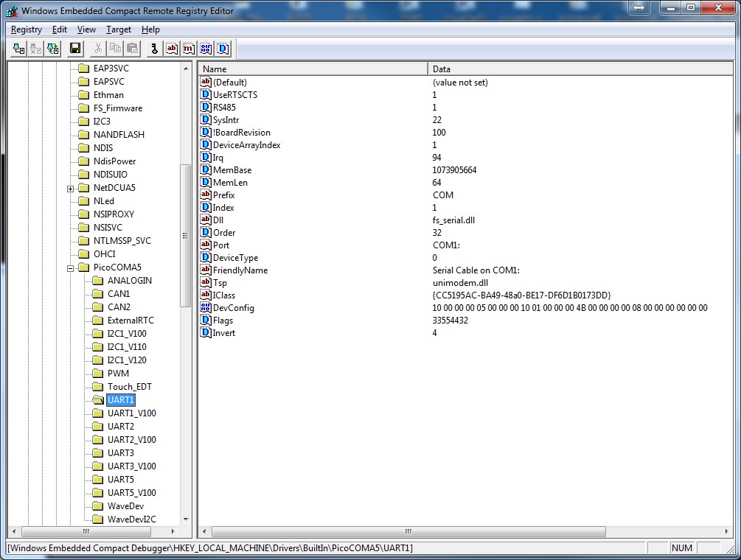Add a new string value using the 'ab' toolbar icon
Viewport: 741px width, 560px height.
(172, 49)
